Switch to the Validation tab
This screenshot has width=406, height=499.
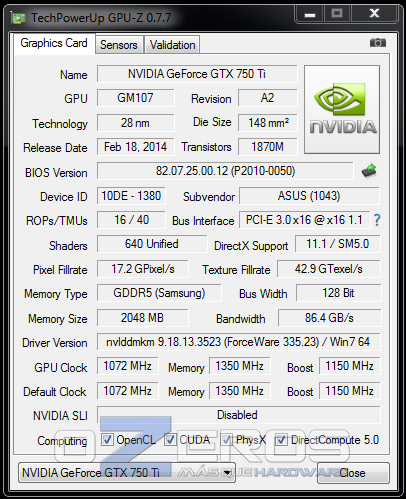(x=172, y=45)
